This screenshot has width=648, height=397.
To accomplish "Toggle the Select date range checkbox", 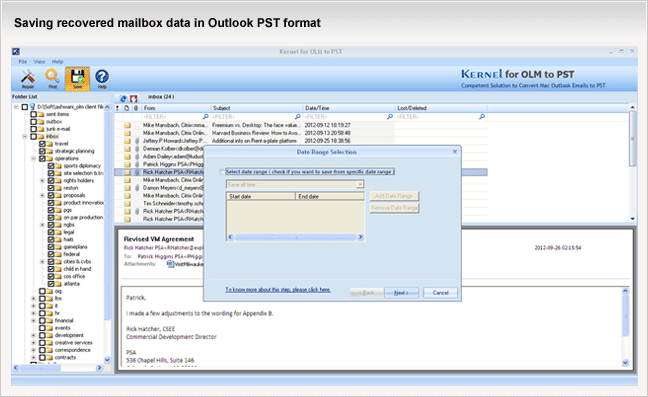I will tap(222, 171).
